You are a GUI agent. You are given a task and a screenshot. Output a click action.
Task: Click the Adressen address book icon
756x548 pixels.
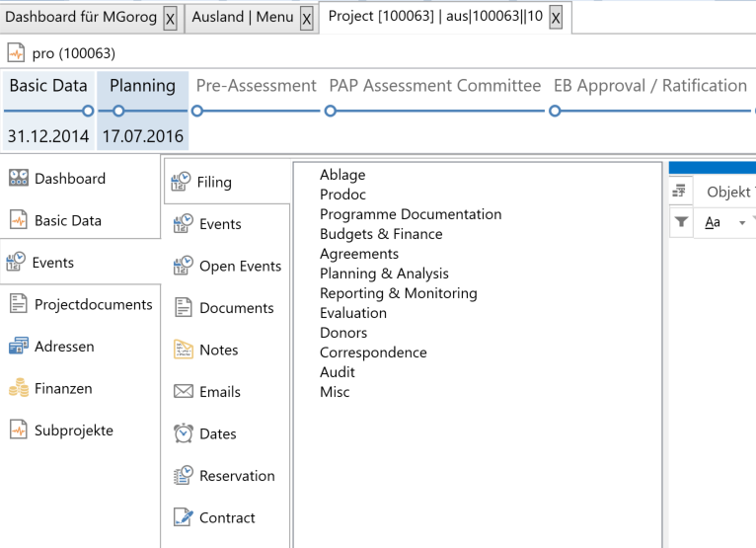coord(19,347)
